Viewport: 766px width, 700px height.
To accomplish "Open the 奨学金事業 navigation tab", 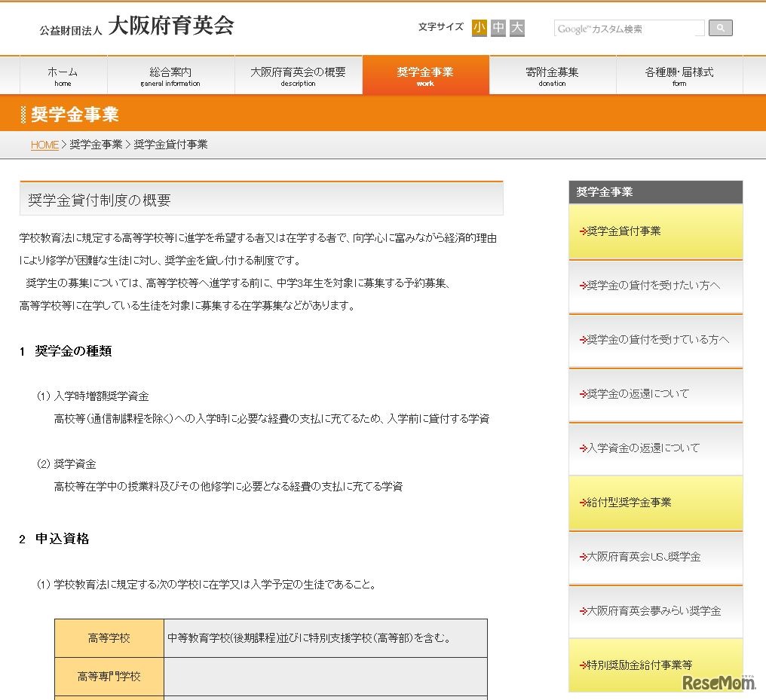I will [x=426, y=75].
